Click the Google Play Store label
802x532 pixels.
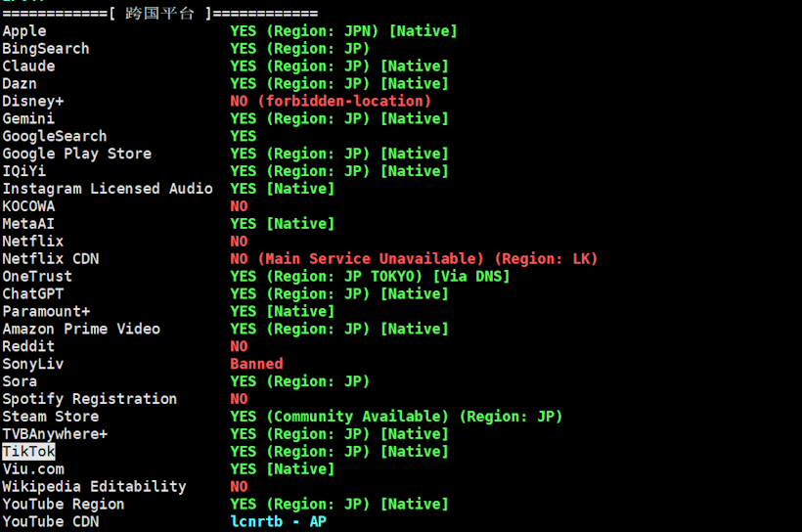pyautogui.click(x=76, y=154)
